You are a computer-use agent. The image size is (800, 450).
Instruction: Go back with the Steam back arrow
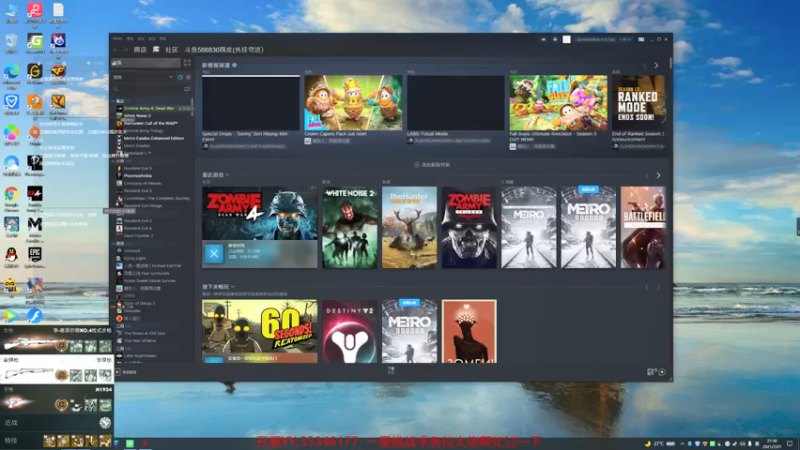pyautogui.click(x=116, y=50)
